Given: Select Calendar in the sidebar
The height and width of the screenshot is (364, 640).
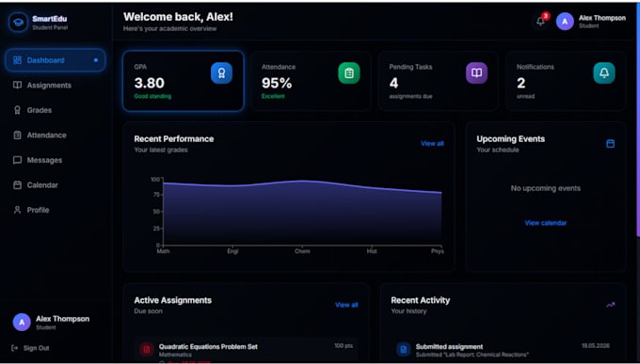Looking at the screenshot, I should click(56, 185).
